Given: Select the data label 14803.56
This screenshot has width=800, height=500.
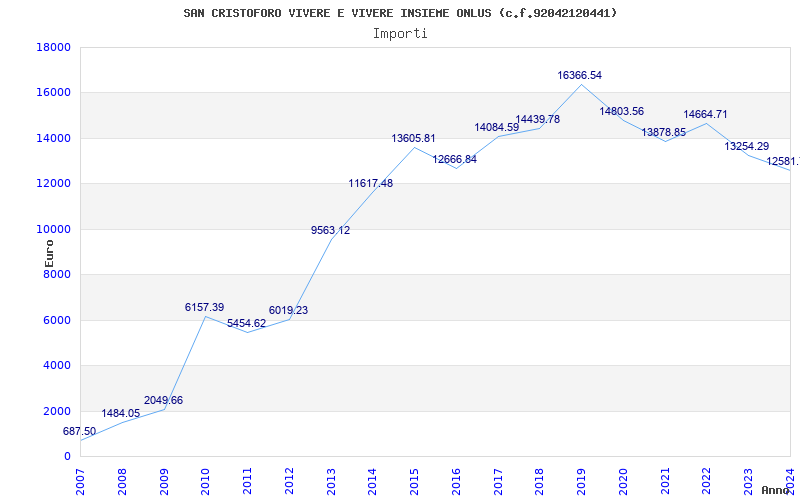Looking at the screenshot, I should [621, 111].
